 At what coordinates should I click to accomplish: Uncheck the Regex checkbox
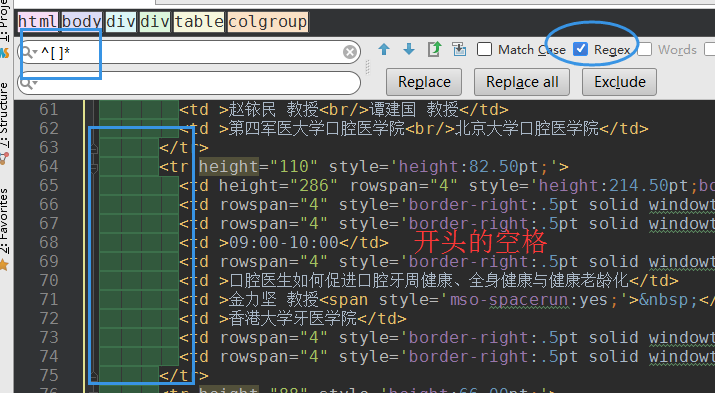point(580,49)
